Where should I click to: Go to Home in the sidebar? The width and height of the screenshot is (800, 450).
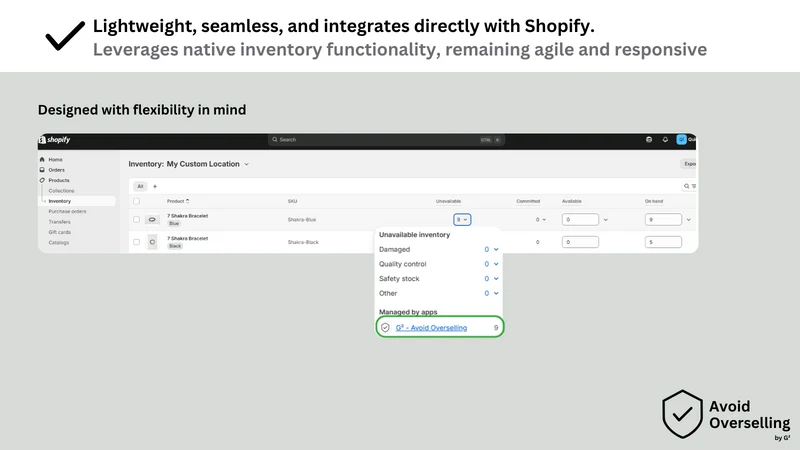click(55, 160)
